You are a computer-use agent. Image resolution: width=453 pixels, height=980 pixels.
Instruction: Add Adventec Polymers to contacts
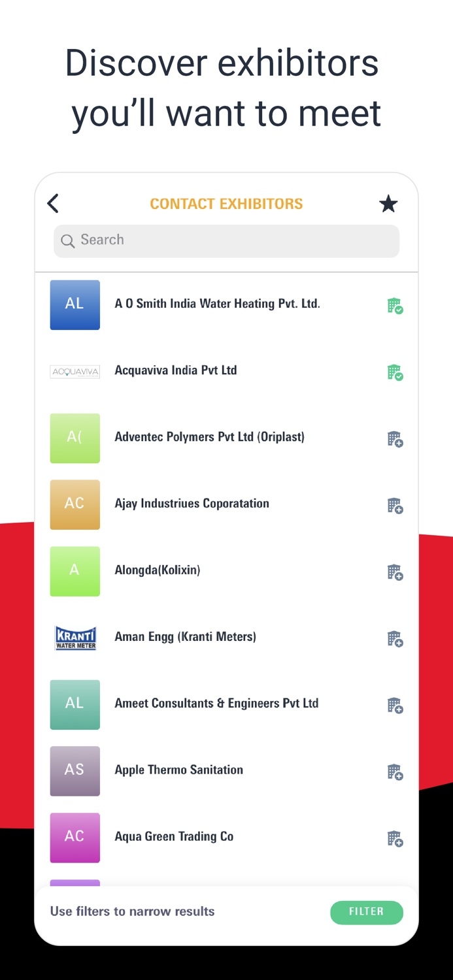pos(395,439)
